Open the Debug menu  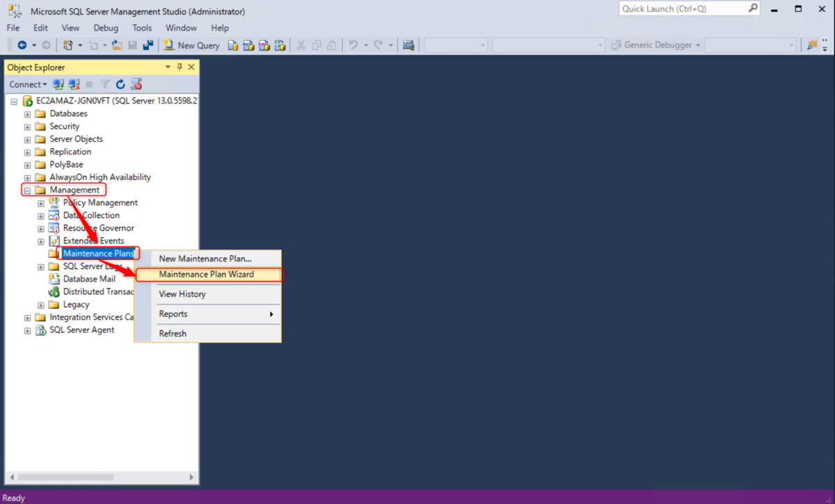coord(106,28)
